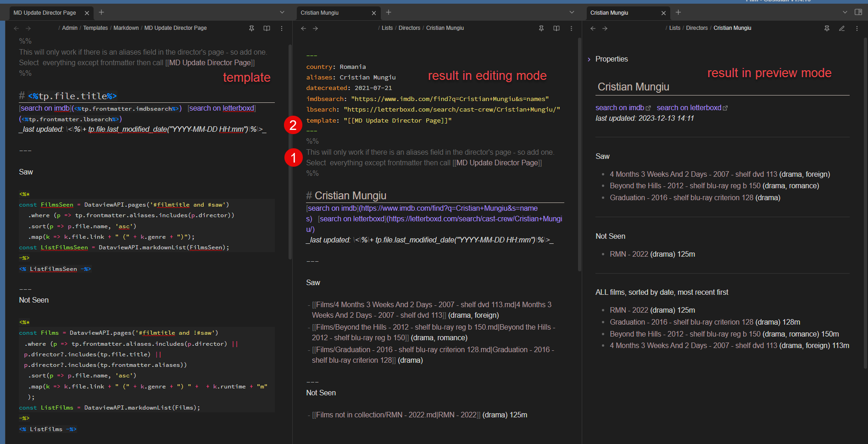Image resolution: width=868 pixels, height=444 pixels.
Task: Select the MD Update Director Page tab
Action: pyautogui.click(x=45, y=13)
